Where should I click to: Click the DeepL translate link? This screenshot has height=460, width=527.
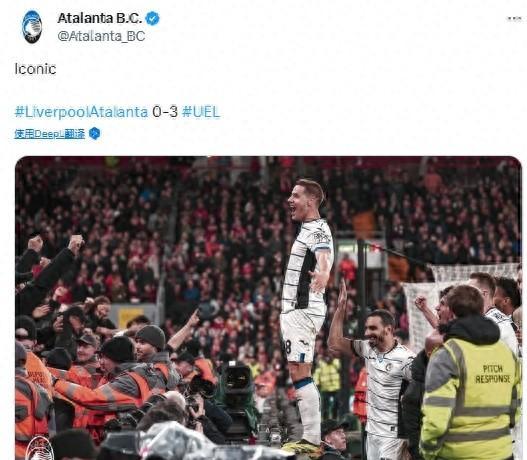49,134
